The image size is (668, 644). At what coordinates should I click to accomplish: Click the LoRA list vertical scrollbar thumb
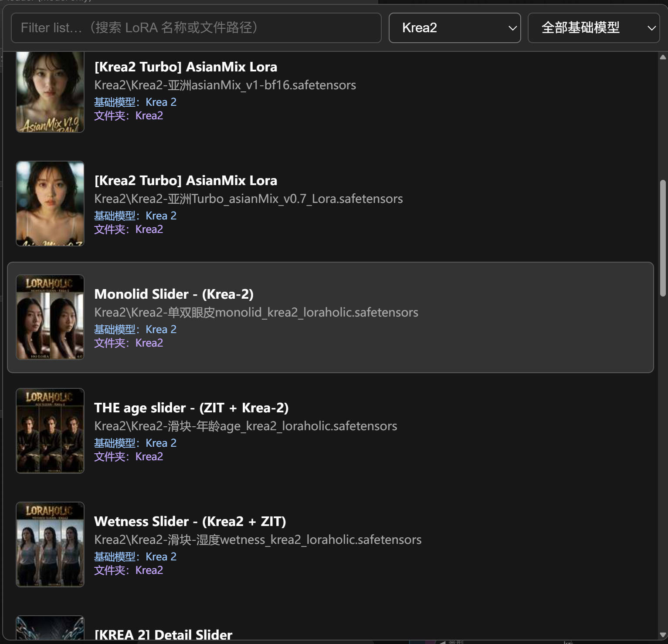[663, 238]
